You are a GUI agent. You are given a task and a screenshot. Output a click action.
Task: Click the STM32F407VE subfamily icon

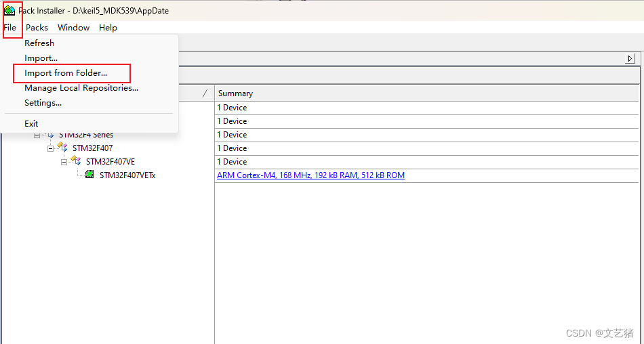click(76, 160)
